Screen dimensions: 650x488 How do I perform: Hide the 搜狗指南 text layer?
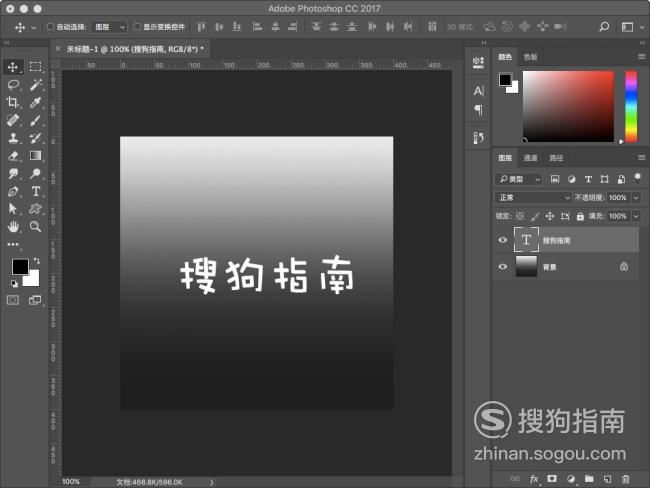[x=502, y=240]
